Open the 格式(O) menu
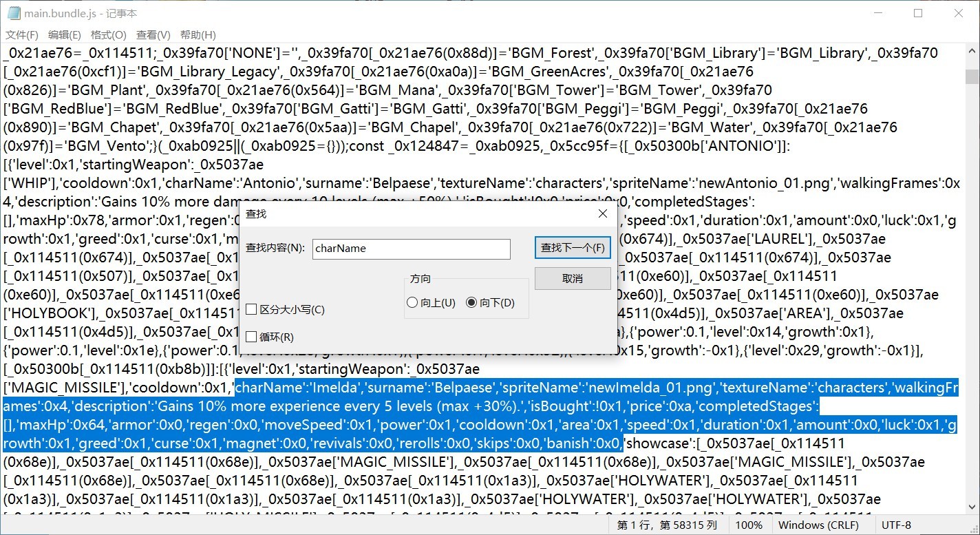The image size is (980, 535). 109,35
